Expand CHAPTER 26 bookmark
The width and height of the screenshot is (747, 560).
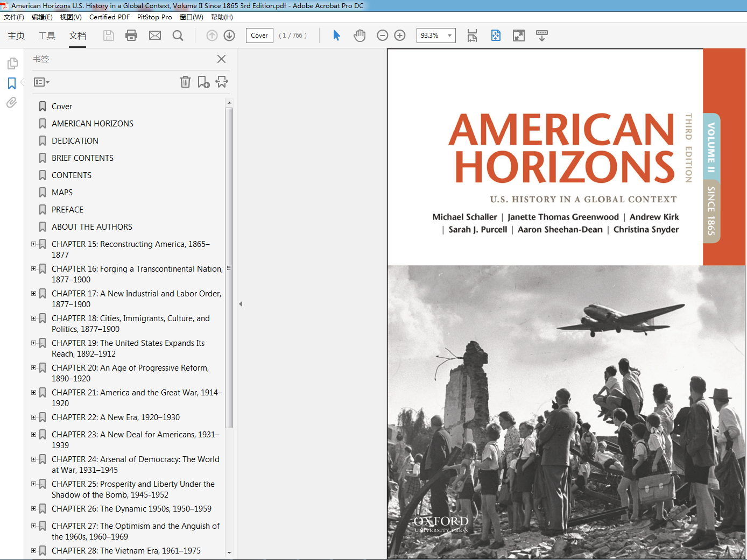pyautogui.click(x=33, y=509)
